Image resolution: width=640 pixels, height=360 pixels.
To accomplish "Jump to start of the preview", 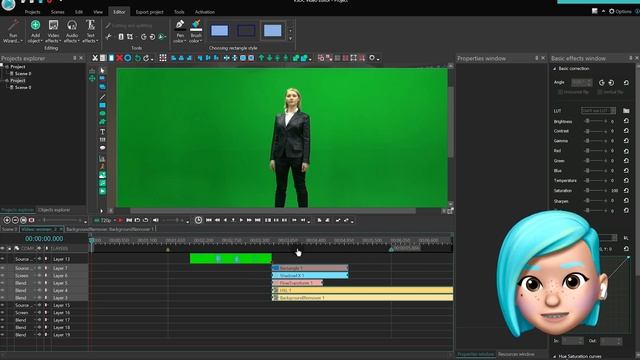I will [x=209, y=220].
